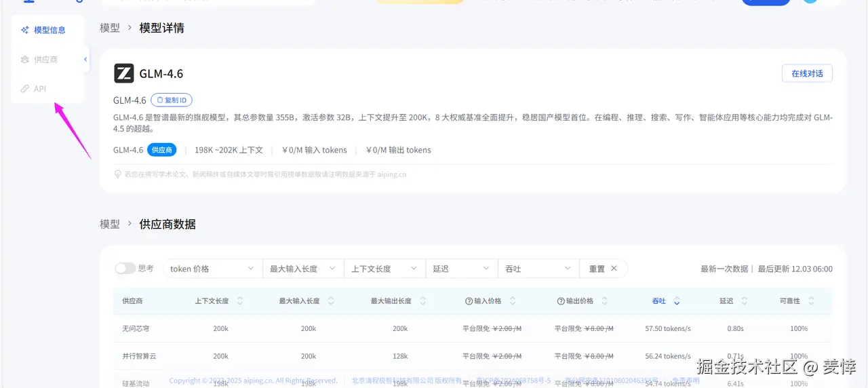The height and width of the screenshot is (388, 868).
Task: Sort by 延迟 column arrows
Action: (744, 301)
